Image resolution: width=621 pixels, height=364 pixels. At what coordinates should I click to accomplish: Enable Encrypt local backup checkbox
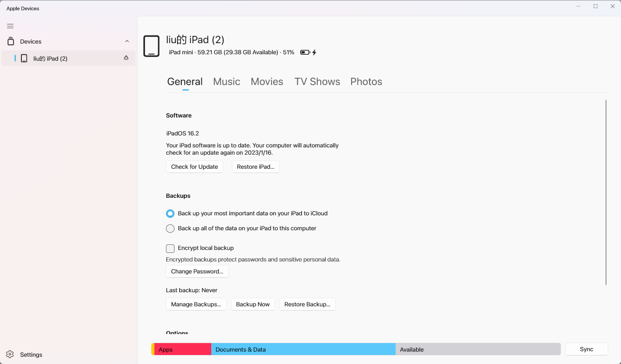(170, 248)
